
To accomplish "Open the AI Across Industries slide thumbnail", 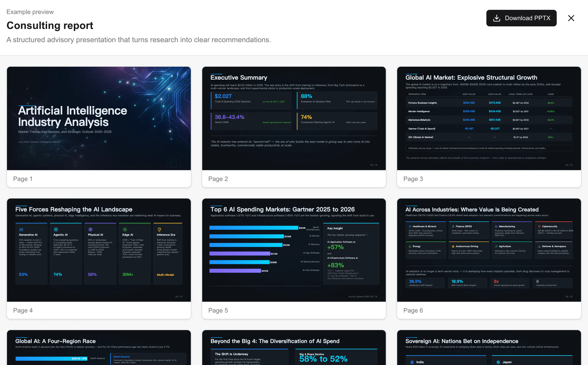I will [x=489, y=250].
